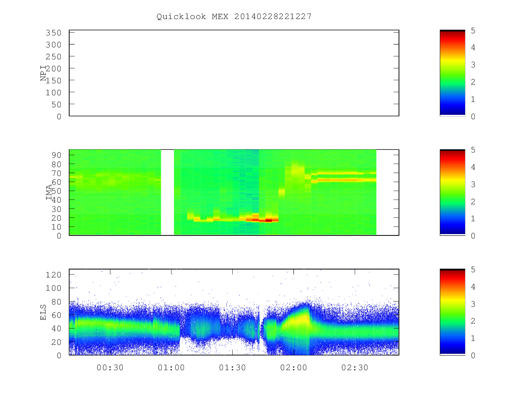532x399 pixels.
Task: Click the 30 tick on IMA axis
Action: click(x=56, y=209)
